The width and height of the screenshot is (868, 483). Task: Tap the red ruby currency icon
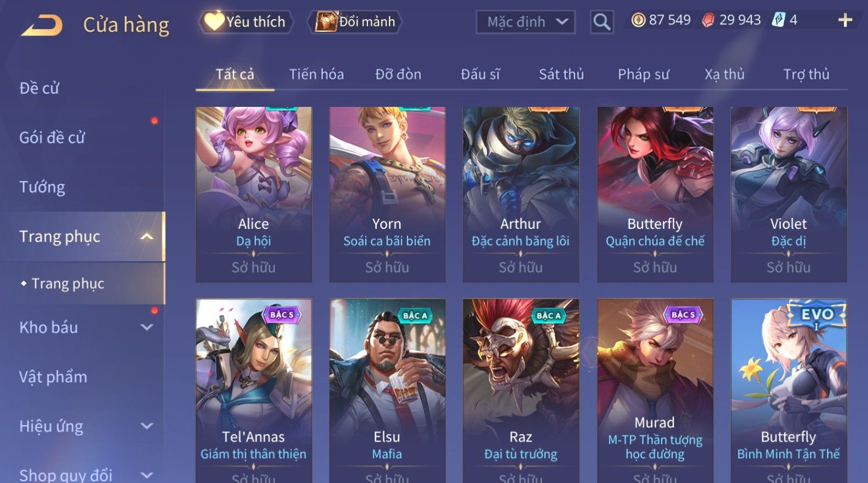click(708, 20)
